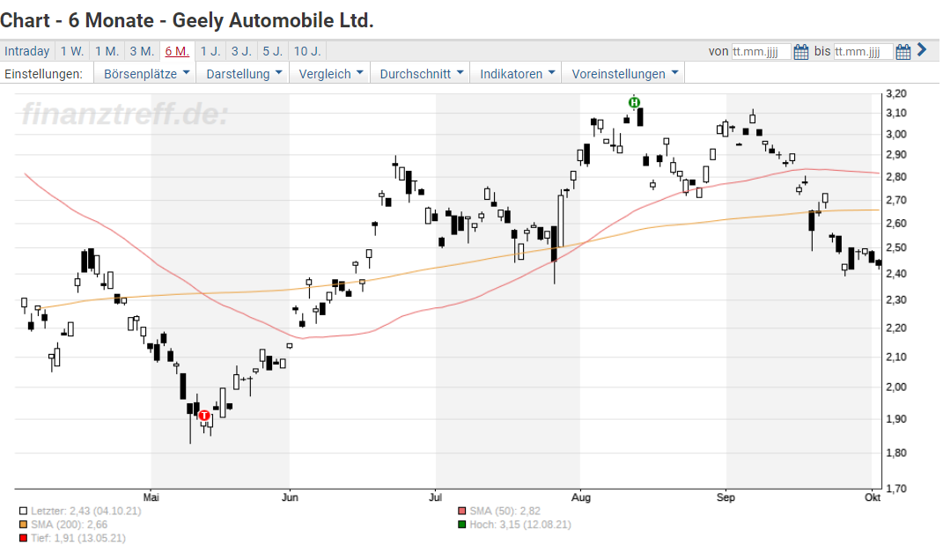Click the 3,20 price axis label
943x560 pixels.
coord(896,94)
